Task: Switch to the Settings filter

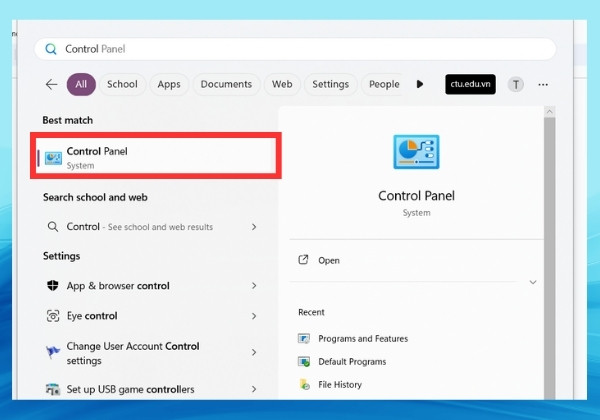Action: point(331,84)
